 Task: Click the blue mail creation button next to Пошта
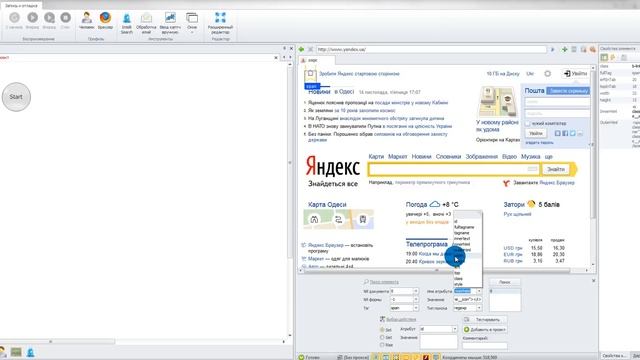(x=568, y=91)
